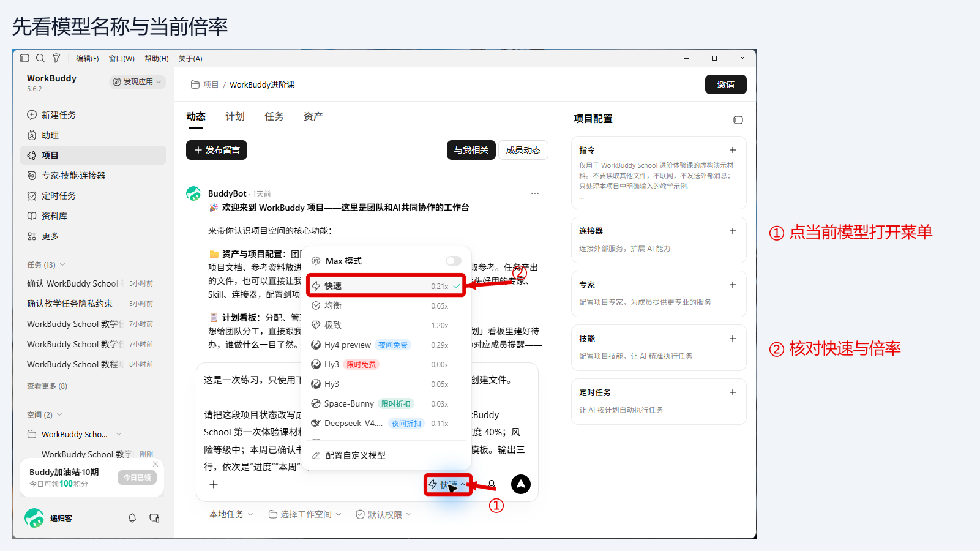980x551 pixels.
Task: Open 更多 in sidebar
Action: pyautogui.click(x=93, y=236)
